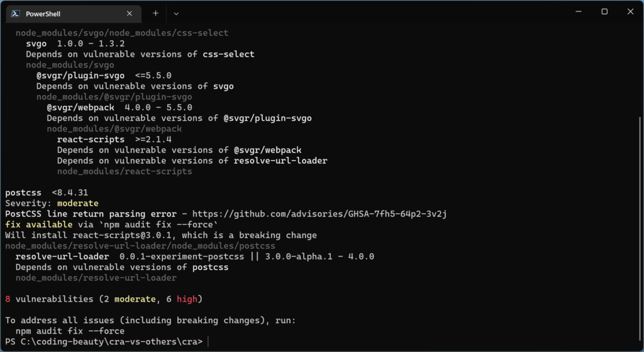Minimize the terminal window
This screenshot has height=352, width=644.
point(575,12)
